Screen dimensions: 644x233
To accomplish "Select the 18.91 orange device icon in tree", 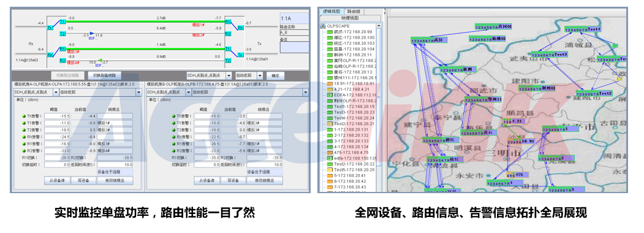I will click(x=330, y=83).
